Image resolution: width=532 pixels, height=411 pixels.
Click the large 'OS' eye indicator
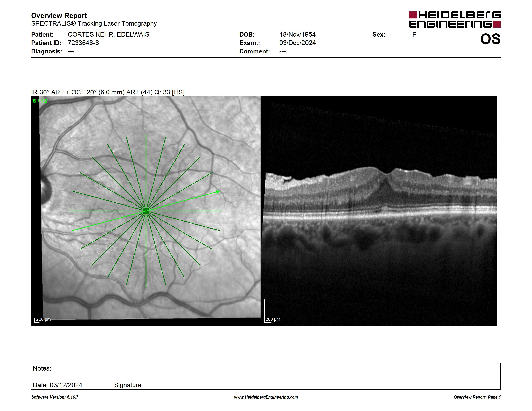coord(490,39)
